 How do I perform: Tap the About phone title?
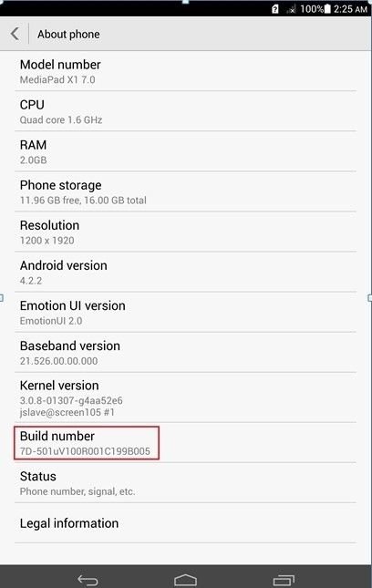(68, 34)
